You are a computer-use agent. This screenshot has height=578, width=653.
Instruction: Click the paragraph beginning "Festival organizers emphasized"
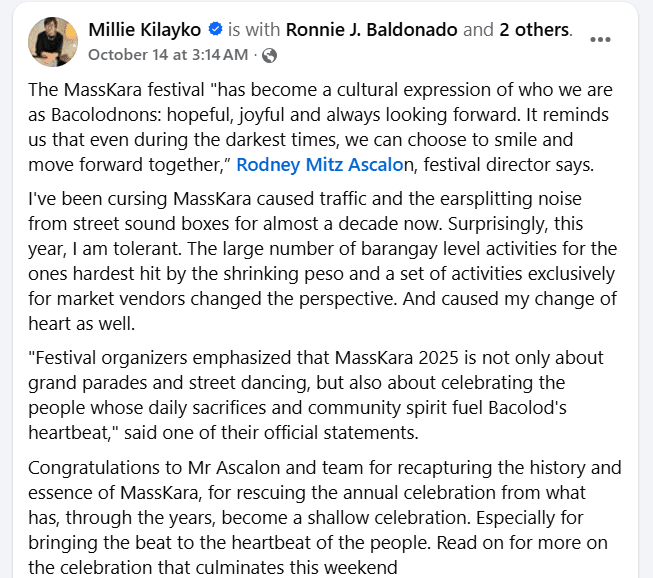(x=320, y=394)
